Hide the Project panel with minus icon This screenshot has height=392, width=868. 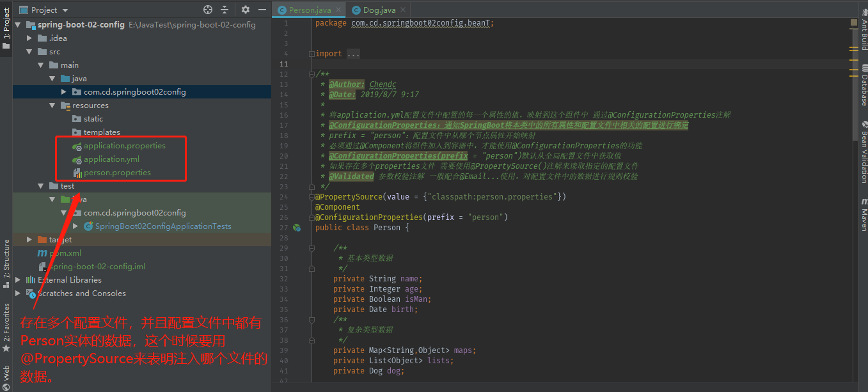point(261,10)
